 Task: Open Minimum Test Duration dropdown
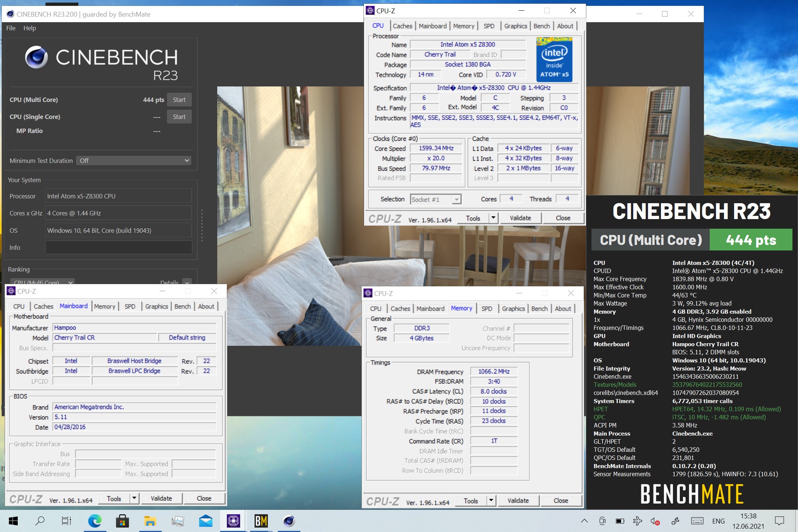[x=134, y=161]
